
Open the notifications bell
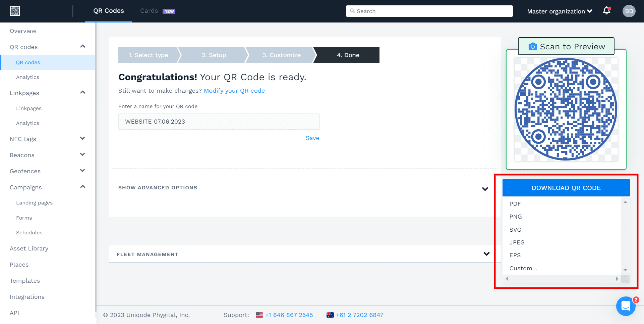(x=607, y=11)
